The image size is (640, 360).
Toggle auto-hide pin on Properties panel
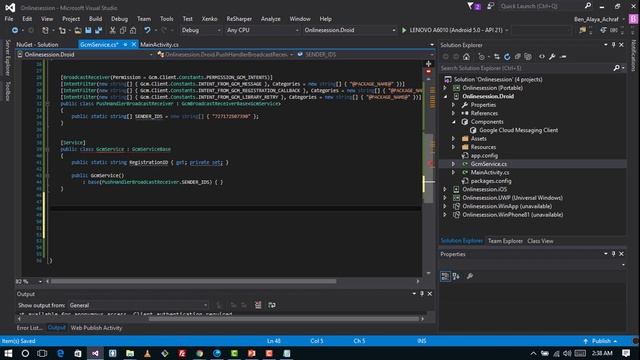613,254
